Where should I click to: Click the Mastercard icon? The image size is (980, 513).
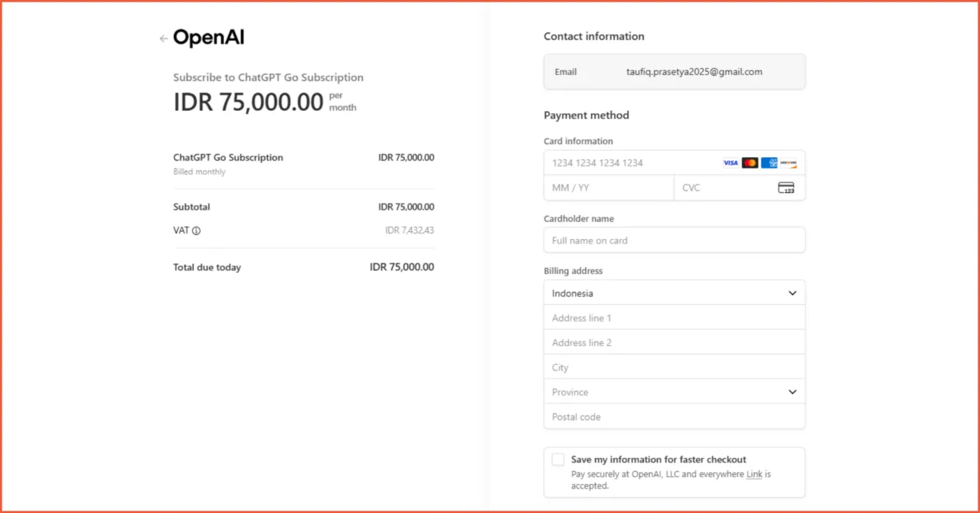[750, 163]
